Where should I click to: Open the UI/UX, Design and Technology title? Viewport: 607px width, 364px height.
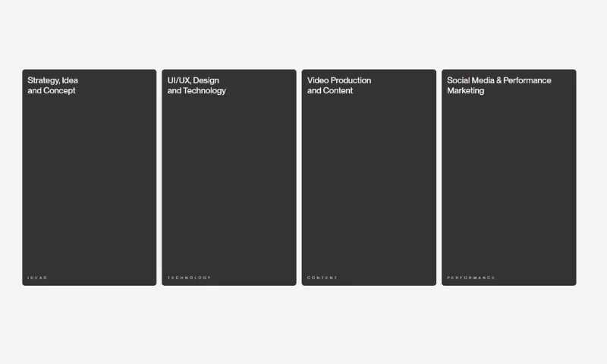[x=197, y=86]
